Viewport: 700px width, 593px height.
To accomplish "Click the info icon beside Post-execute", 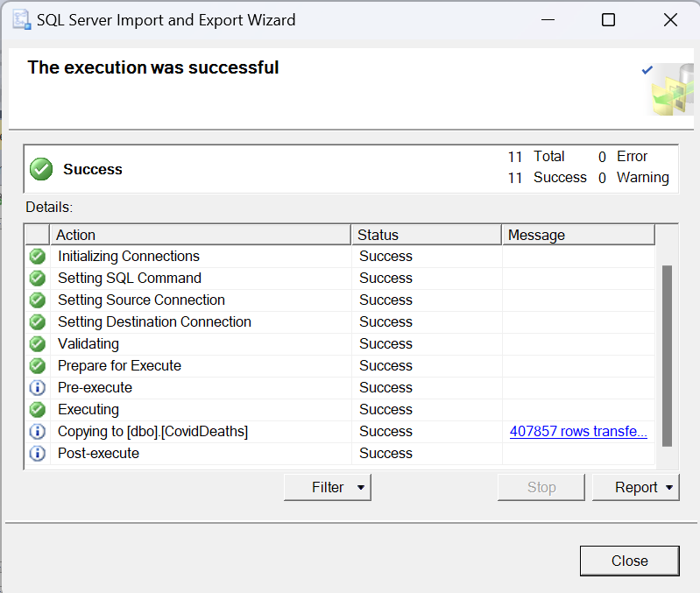I will (x=38, y=454).
